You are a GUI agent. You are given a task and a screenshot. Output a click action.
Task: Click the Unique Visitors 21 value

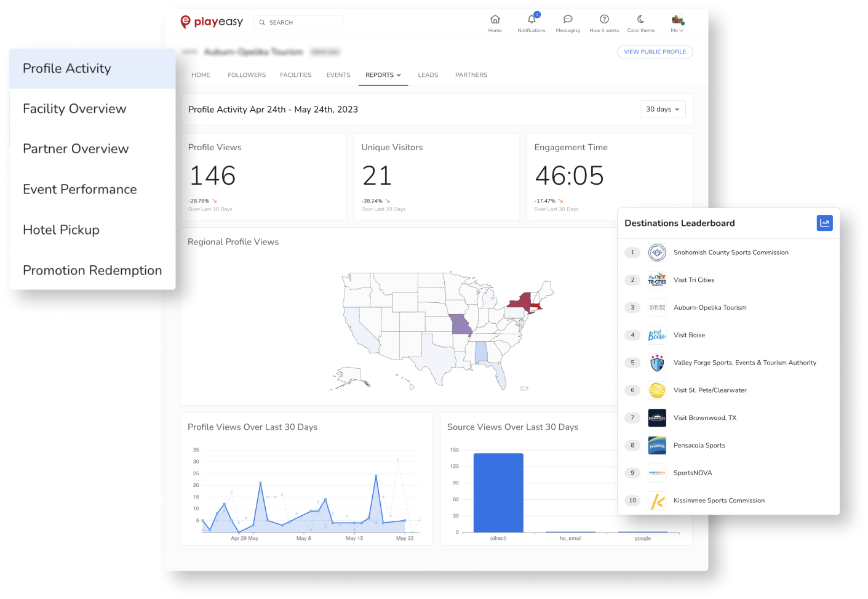tap(377, 176)
